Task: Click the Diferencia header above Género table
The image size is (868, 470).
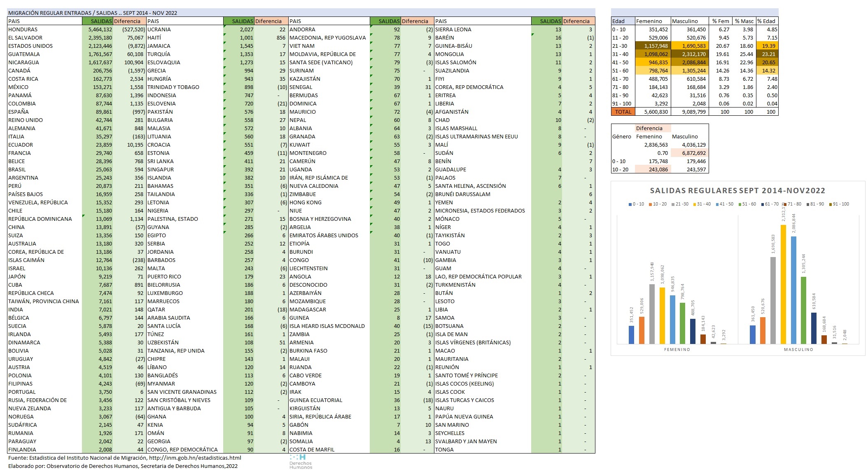Action: pos(653,128)
